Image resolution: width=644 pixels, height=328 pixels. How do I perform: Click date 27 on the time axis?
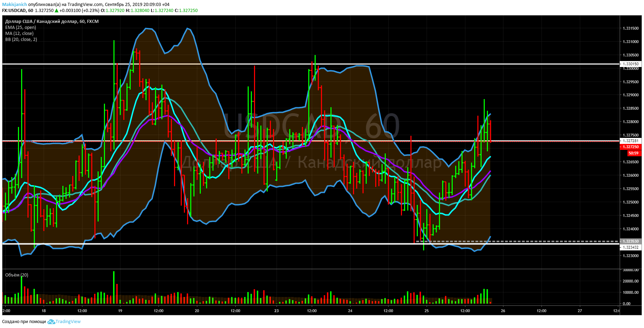pos(580,311)
